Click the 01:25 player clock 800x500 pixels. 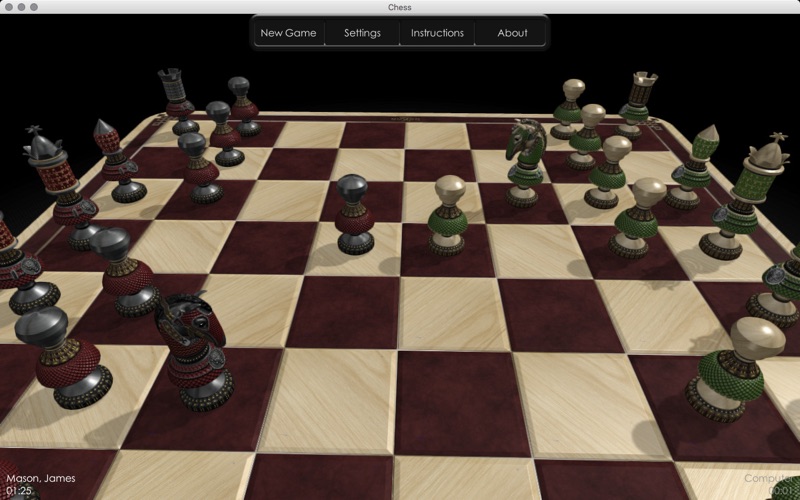pos(19,491)
